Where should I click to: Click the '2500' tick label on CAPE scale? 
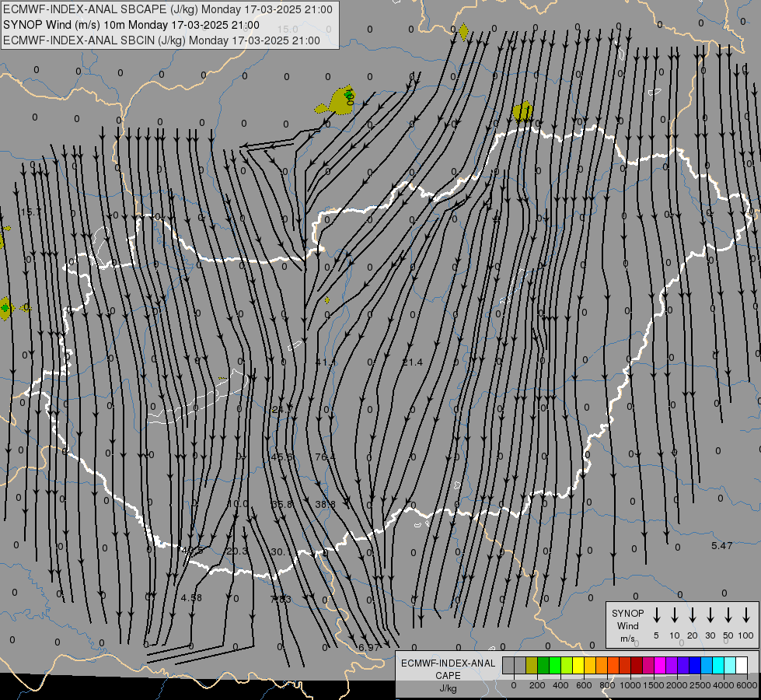[700, 685]
